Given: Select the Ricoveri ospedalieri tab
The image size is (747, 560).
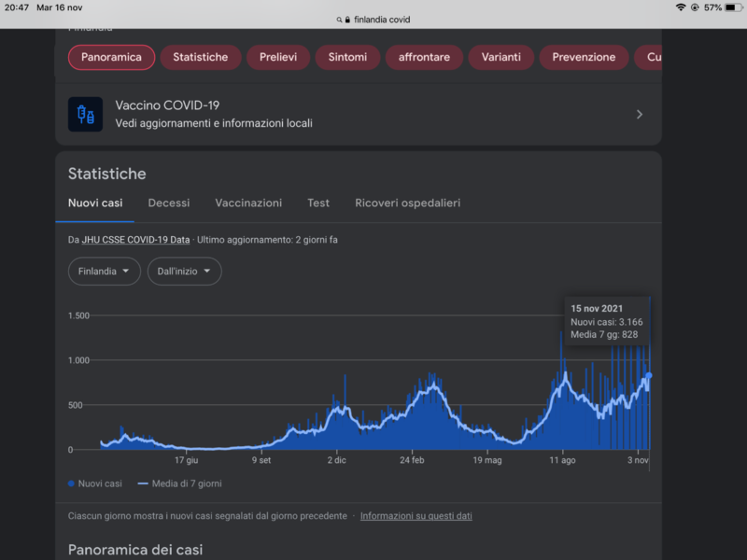Looking at the screenshot, I should [x=407, y=203].
